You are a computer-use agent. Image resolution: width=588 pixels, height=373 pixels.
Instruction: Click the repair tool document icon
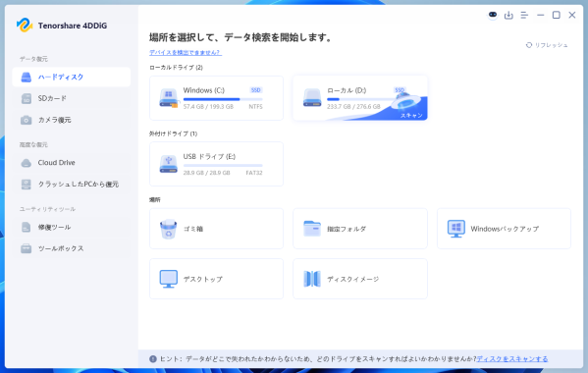pos(26,227)
